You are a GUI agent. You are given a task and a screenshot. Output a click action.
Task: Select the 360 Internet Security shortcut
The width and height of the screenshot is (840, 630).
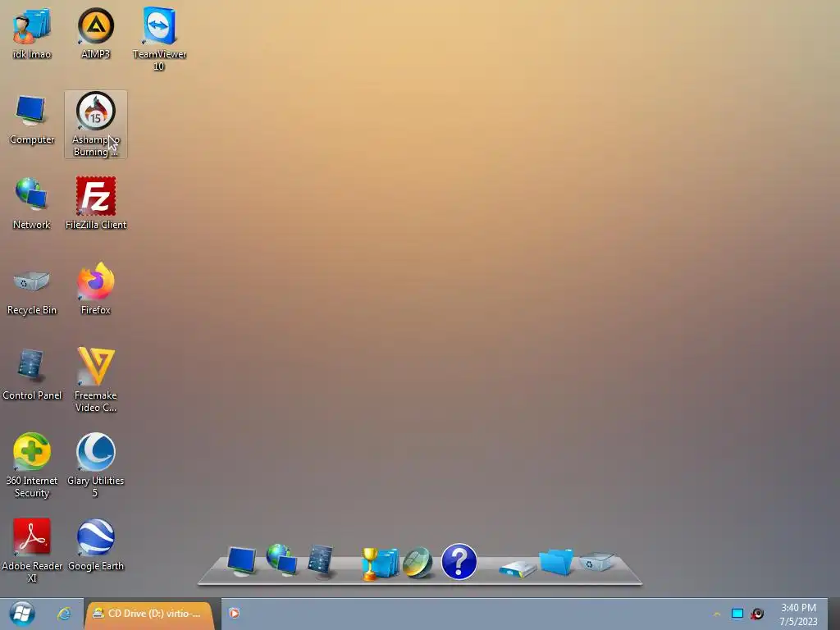[32, 466]
